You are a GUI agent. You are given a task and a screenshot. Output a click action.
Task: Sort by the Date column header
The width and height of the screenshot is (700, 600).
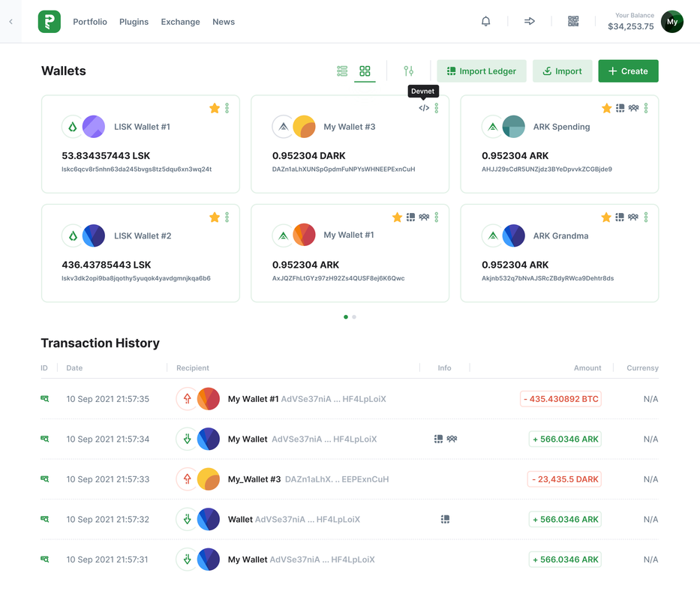74,367
